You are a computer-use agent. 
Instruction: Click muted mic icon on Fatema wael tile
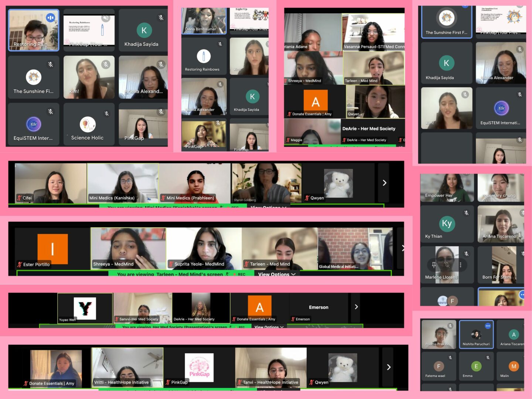(x=450, y=357)
